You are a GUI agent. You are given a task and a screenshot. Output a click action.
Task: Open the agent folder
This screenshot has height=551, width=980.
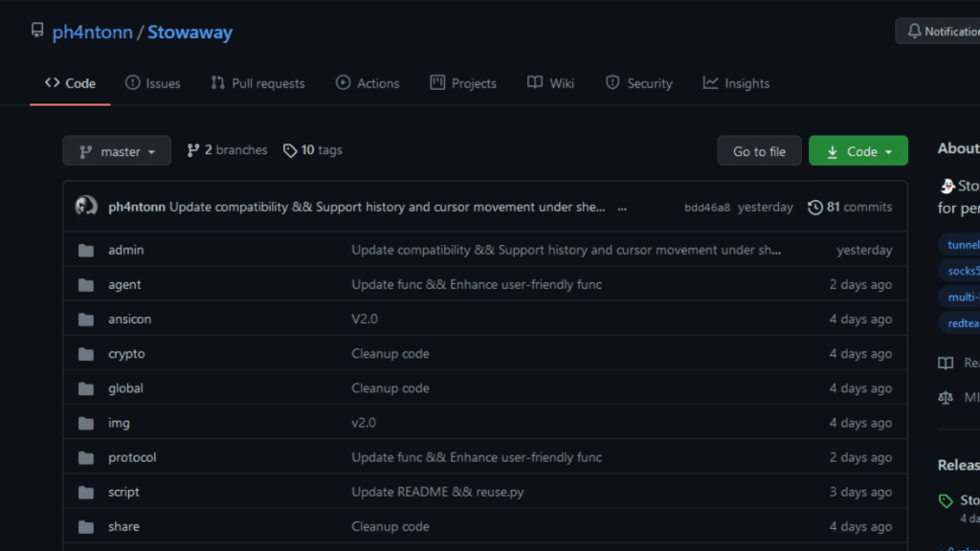point(124,284)
